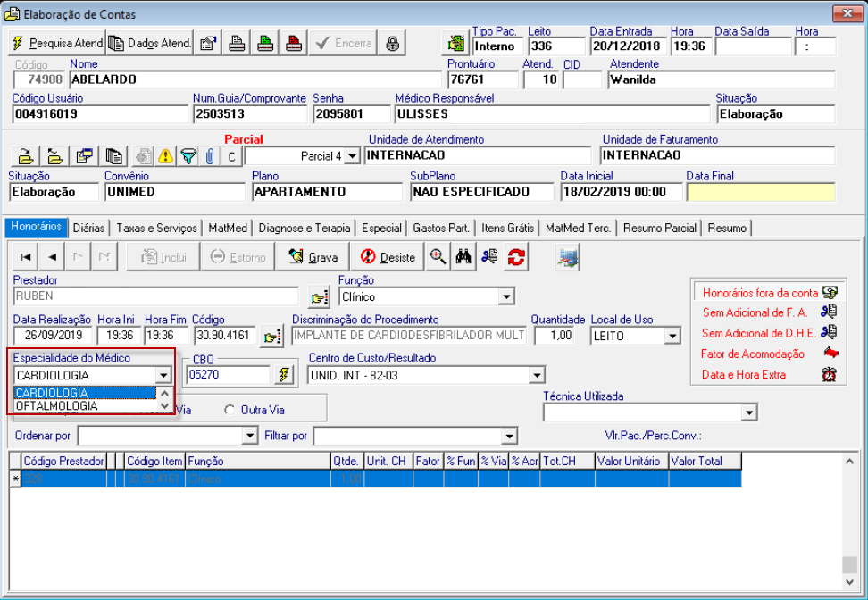Image resolution: width=868 pixels, height=600 pixels.
Task: Click the properties form icon beside Dados Atend.
Action: click(207, 43)
